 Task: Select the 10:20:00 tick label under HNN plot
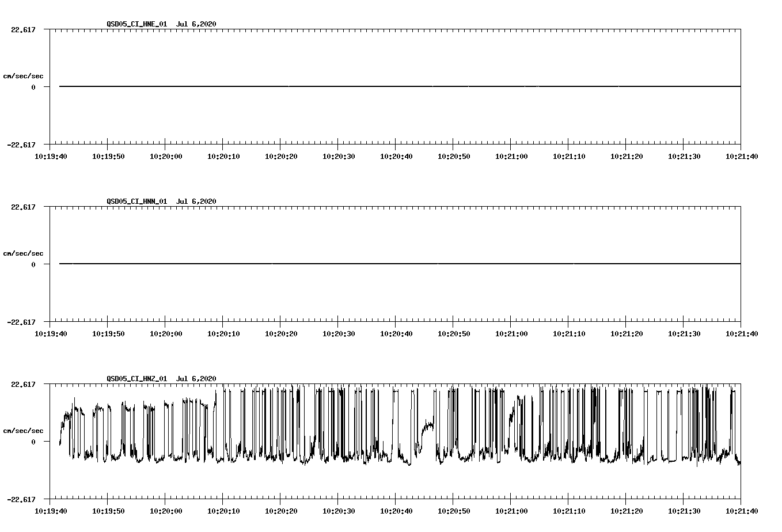coord(165,333)
